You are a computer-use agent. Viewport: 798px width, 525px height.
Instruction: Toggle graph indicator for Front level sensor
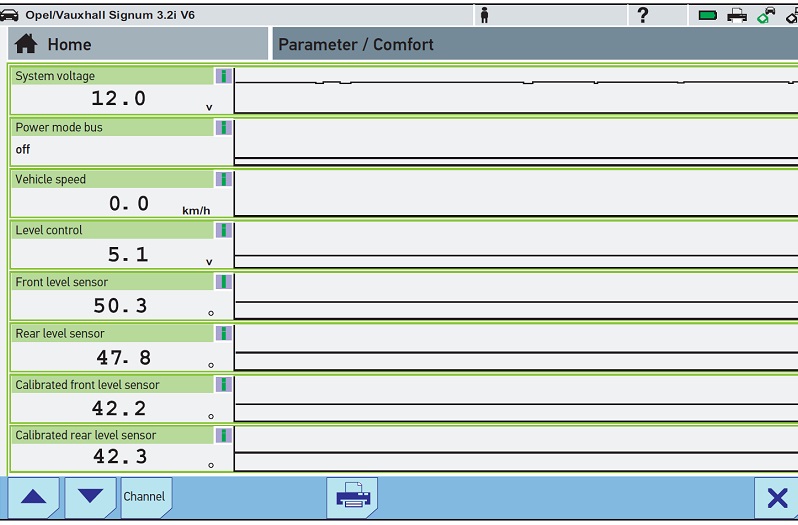point(224,282)
